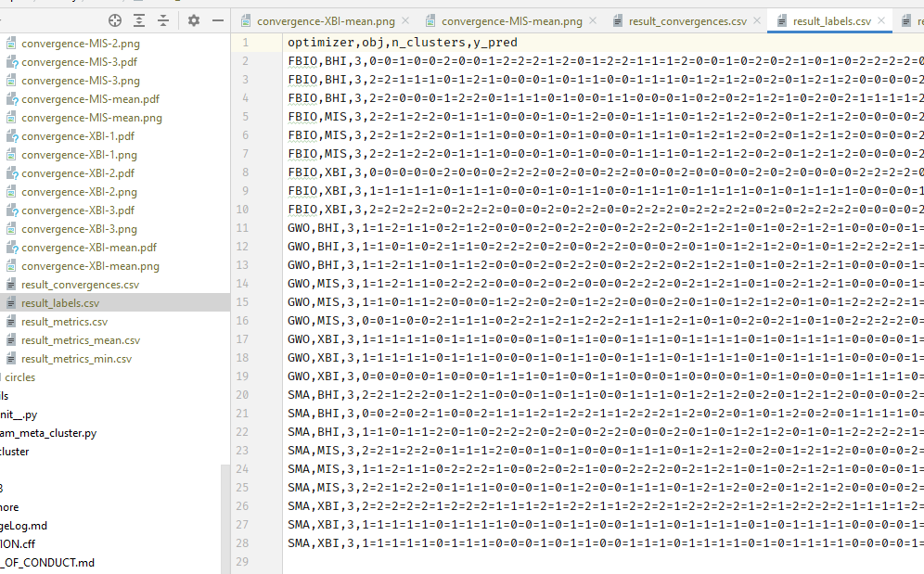Image resolution: width=924 pixels, height=574 pixels.
Task: Click the Select Opened File target icon
Action: coord(115,20)
